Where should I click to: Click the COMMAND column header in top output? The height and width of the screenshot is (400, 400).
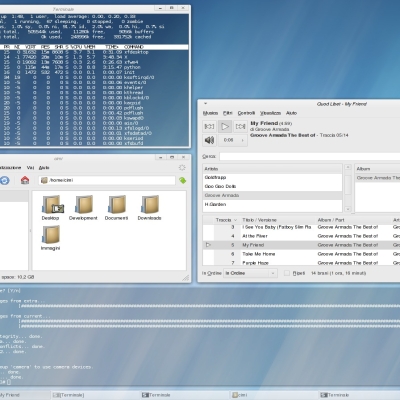click(x=134, y=47)
